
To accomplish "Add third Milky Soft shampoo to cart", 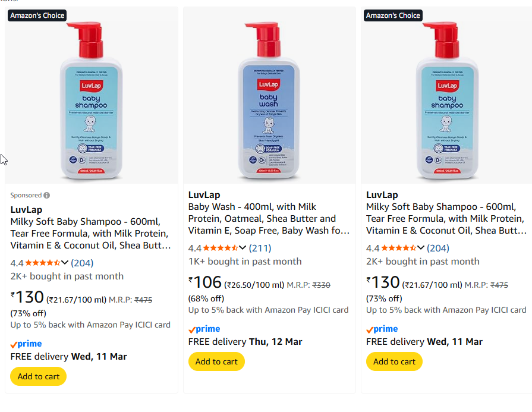I will [x=394, y=361].
